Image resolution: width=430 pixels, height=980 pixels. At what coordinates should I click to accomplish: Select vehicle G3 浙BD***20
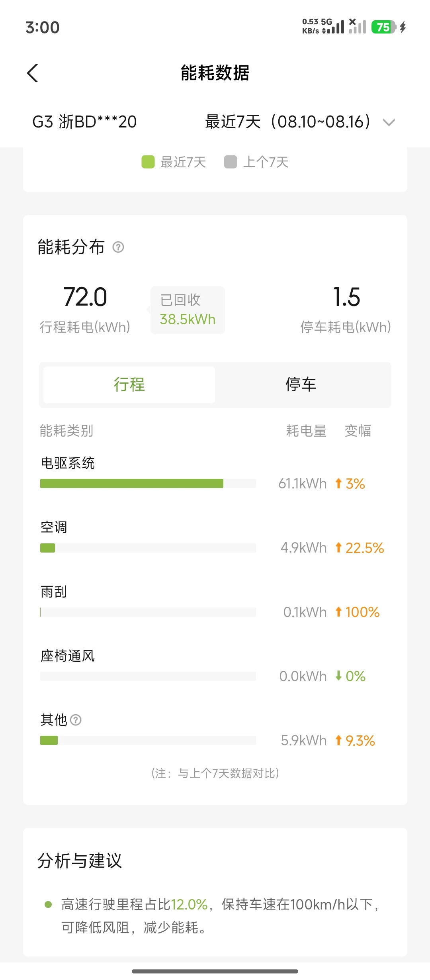(84, 122)
